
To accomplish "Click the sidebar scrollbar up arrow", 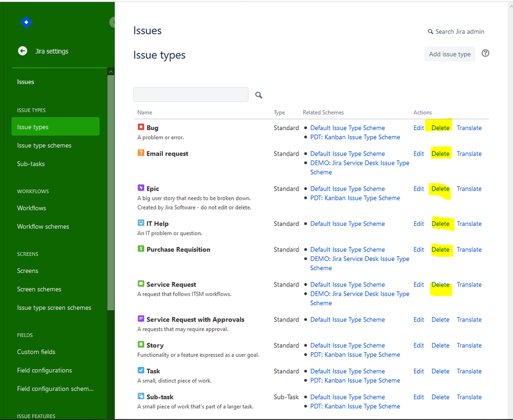I will click(x=111, y=71).
